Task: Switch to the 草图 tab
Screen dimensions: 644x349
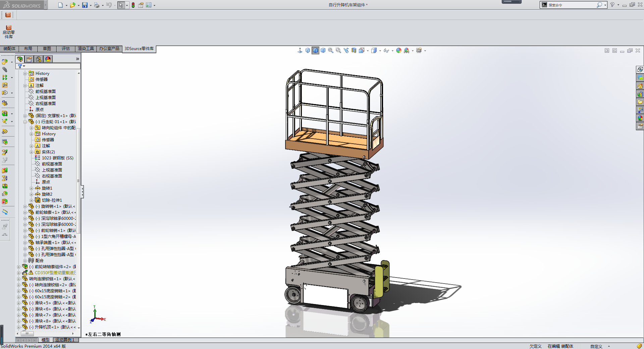Action: pyautogui.click(x=47, y=49)
